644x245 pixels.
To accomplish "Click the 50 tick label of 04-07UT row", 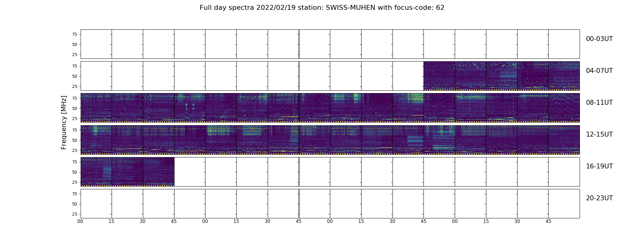I will click(75, 76).
